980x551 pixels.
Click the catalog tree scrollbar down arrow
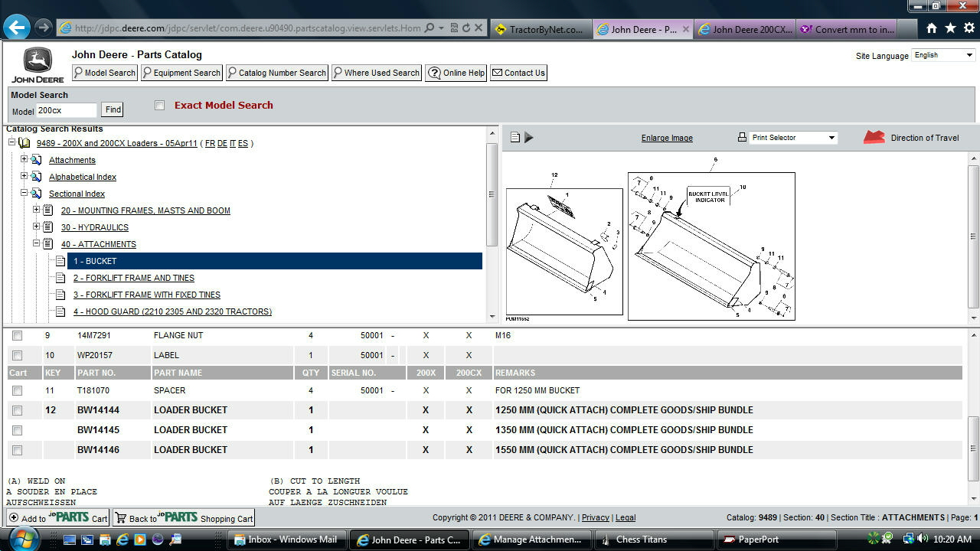(492, 317)
